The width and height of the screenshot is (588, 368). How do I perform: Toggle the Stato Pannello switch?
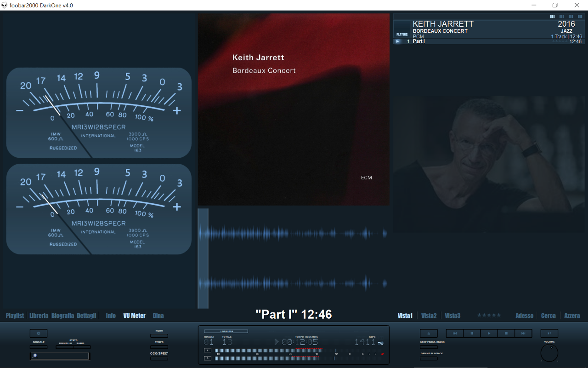tap(65, 347)
